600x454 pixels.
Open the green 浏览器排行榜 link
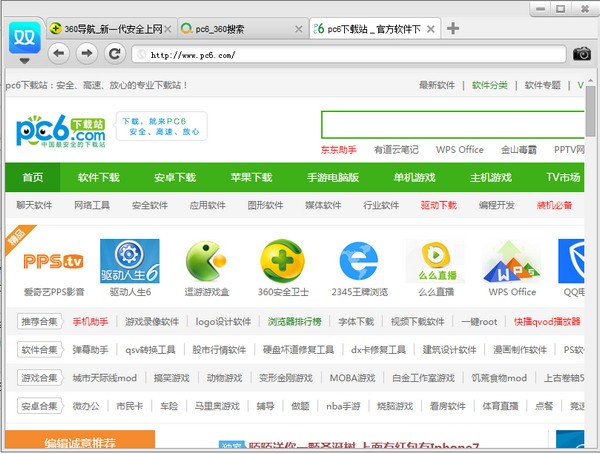[x=294, y=322]
